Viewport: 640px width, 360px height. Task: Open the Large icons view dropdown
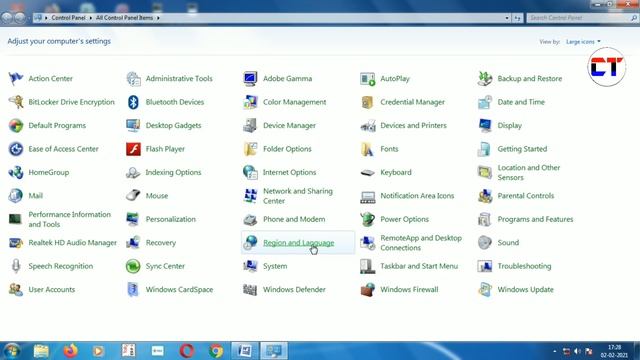click(x=583, y=42)
